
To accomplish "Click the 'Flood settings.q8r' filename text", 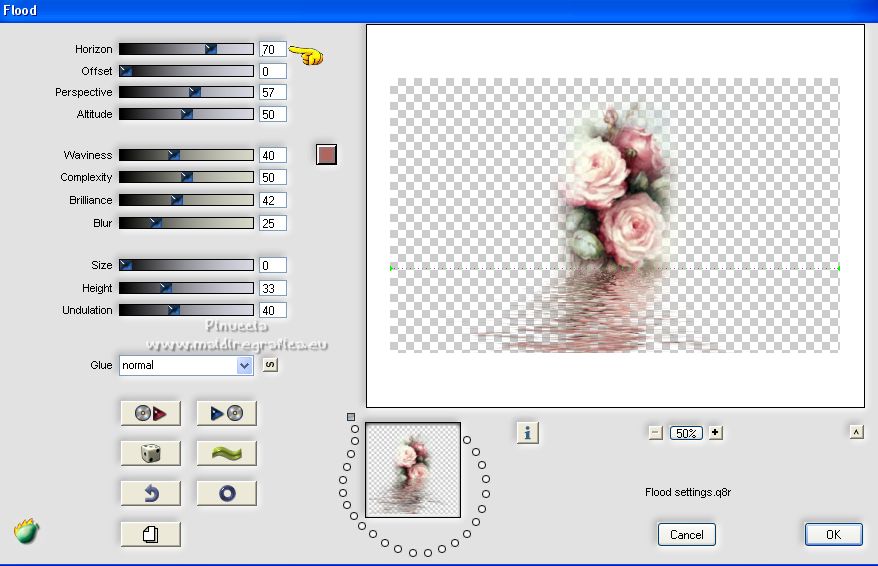I will point(688,492).
